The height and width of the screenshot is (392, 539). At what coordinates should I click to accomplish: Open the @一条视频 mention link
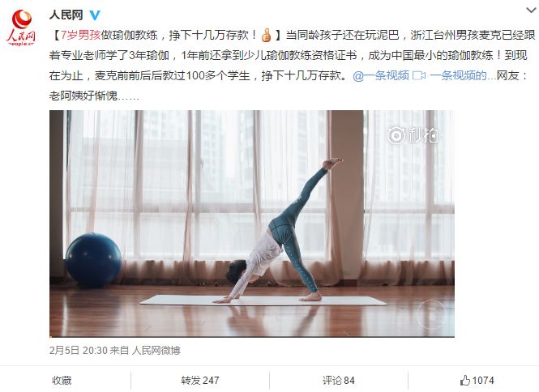(x=381, y=75)
